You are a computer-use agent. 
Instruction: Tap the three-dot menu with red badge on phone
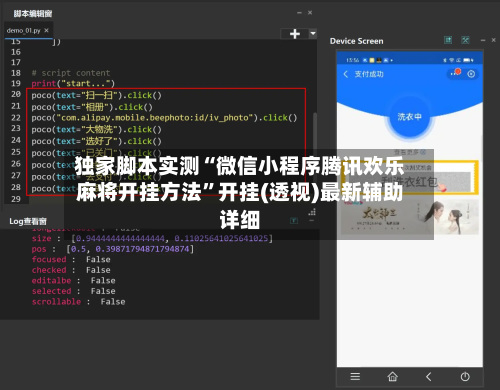click(x=455, y=73)
